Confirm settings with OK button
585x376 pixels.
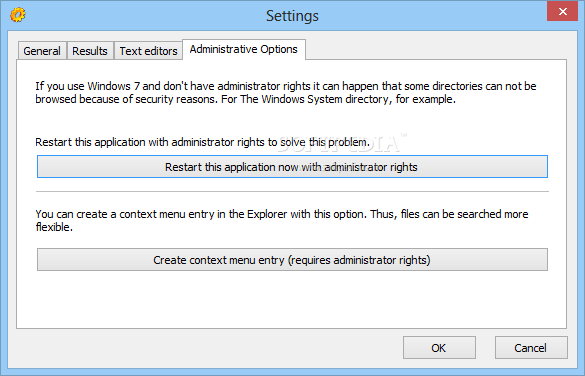pyautogui.click(x=439, y=348)
